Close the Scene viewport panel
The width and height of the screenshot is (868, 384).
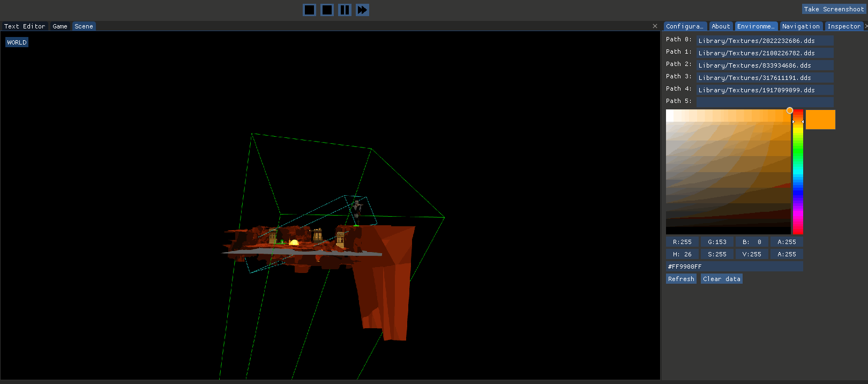tap(655, 26)
